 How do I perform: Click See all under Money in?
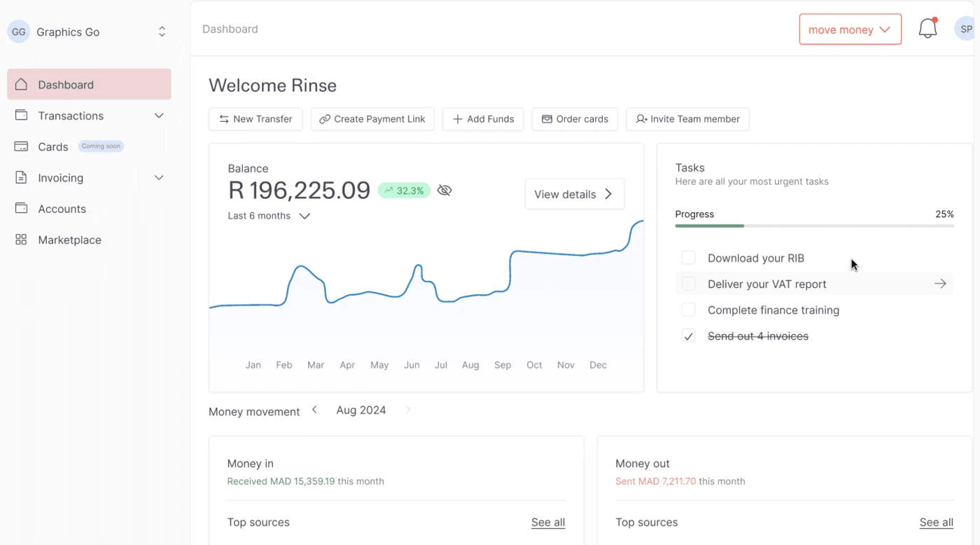pyautogui.click(x=548, y=522)
